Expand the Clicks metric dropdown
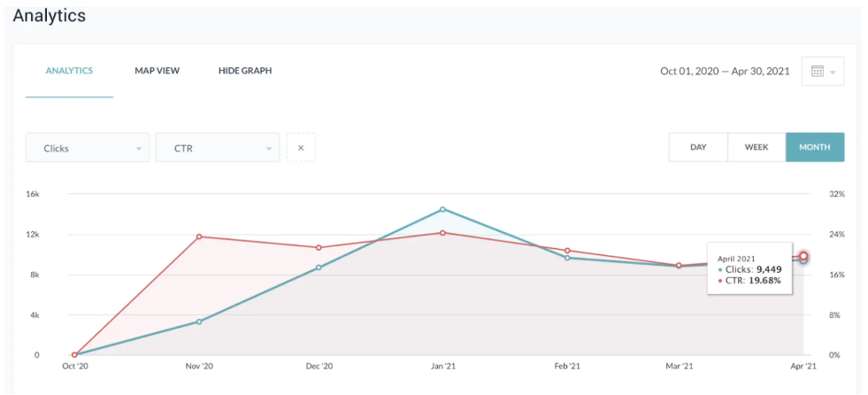Viewport: 868px width, 395px height. [x=87, y=148]
